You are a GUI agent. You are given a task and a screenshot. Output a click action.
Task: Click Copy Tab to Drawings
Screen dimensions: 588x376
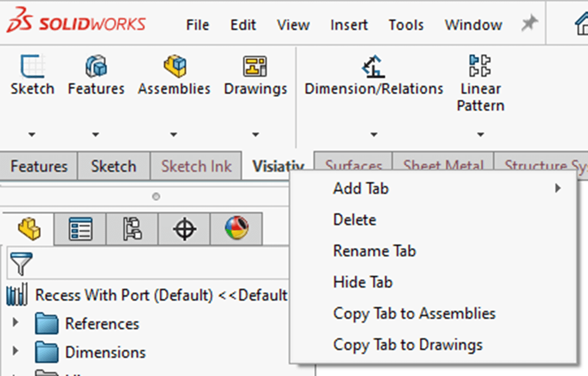408,344
